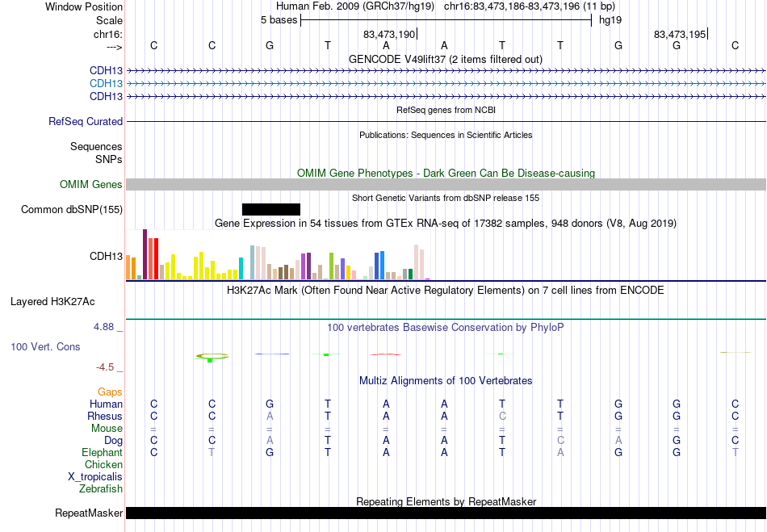The image size is (767, 532).
Task: Click the 83,473,195 ruler coordinate
Action: [680, 34]
